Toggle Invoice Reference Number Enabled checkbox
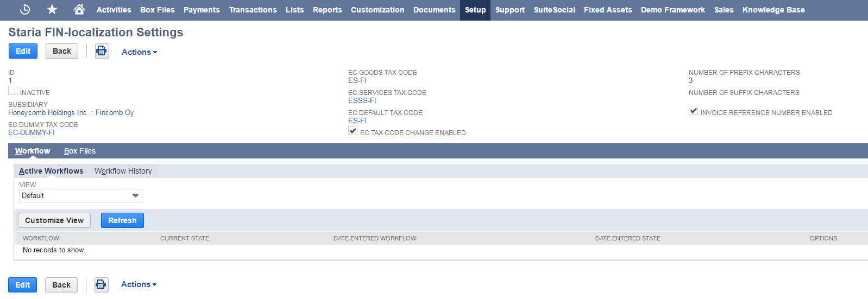 coord(694,111)
